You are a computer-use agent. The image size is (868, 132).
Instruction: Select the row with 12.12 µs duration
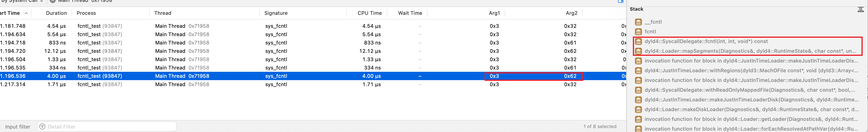[x=313, y=51]
